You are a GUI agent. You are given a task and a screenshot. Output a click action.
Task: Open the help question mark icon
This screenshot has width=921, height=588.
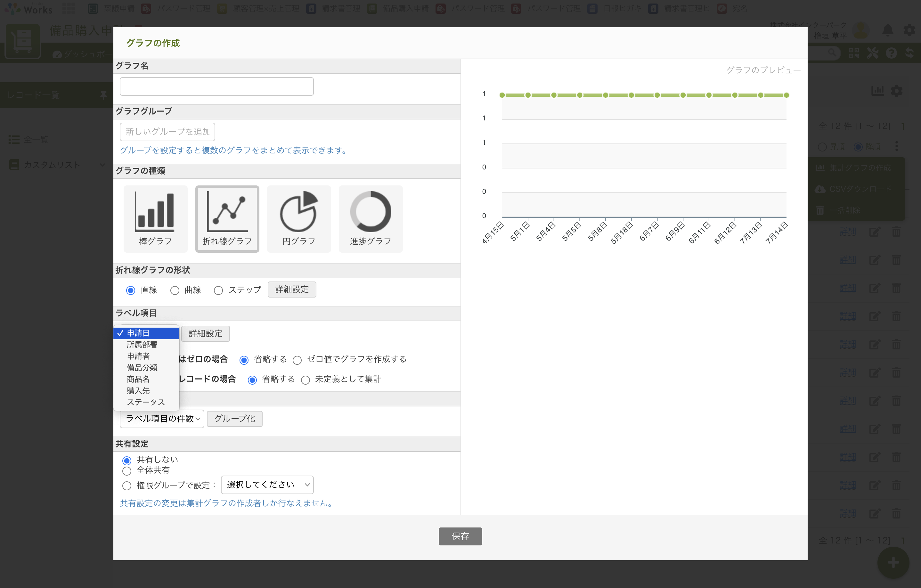[892, 53]
